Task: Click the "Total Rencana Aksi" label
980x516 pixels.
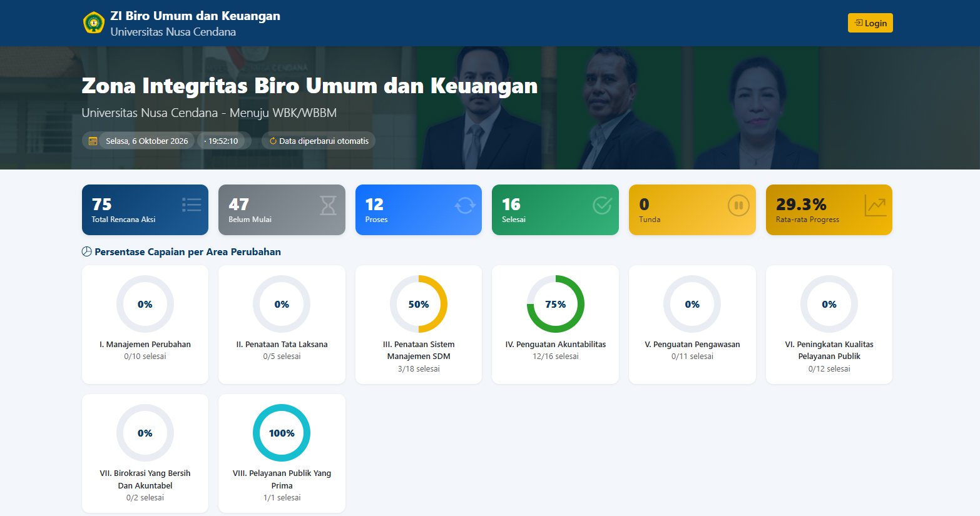Action: [x=123, y=220]
